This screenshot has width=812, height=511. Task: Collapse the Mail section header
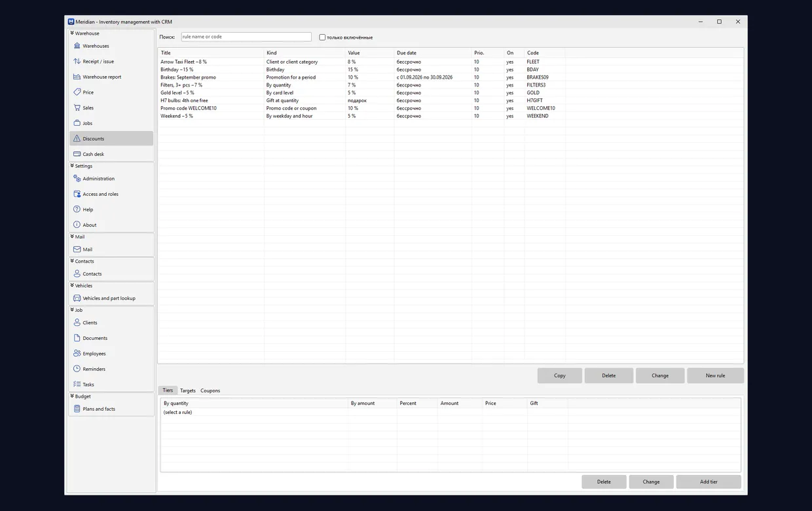[72, 237]
